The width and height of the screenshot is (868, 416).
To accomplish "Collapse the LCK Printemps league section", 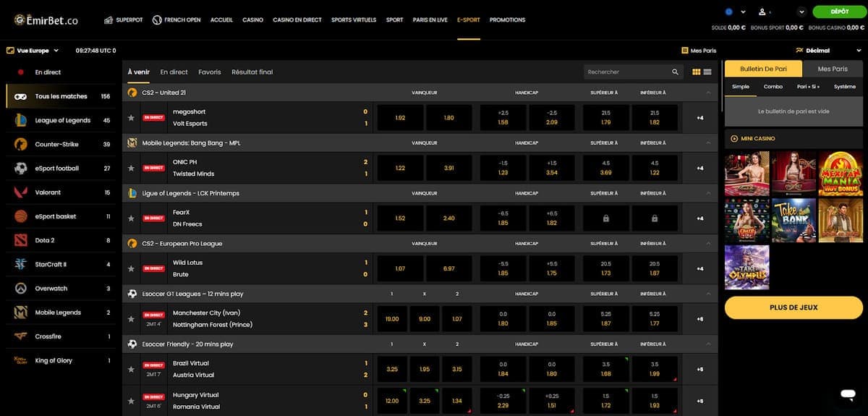I will pos(708,193).
